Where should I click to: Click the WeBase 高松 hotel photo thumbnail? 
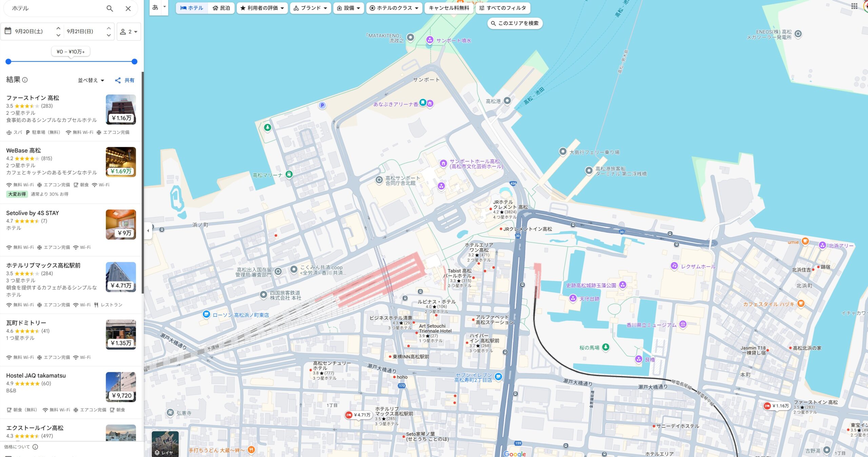tap(121, 162)
